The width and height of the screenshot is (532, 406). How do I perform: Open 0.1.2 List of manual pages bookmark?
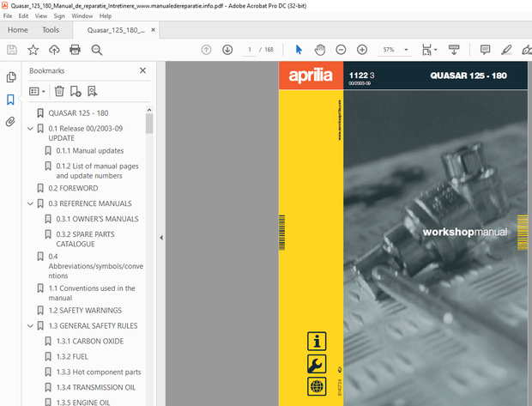97,171
